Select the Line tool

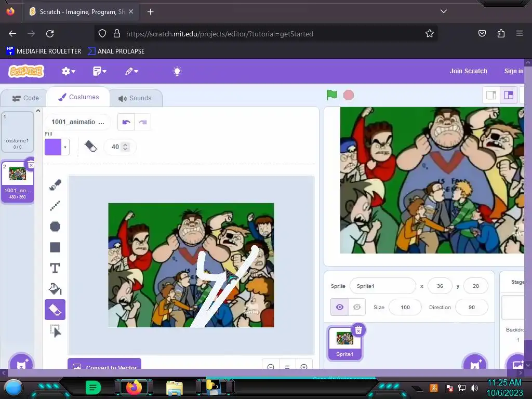coord(55,206)
